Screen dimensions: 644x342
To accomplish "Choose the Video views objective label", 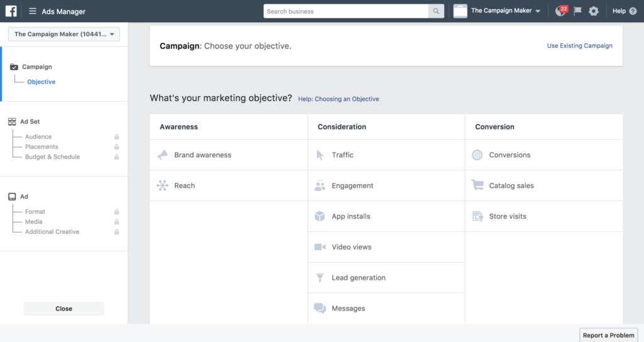I will click(x=352, y=247).
